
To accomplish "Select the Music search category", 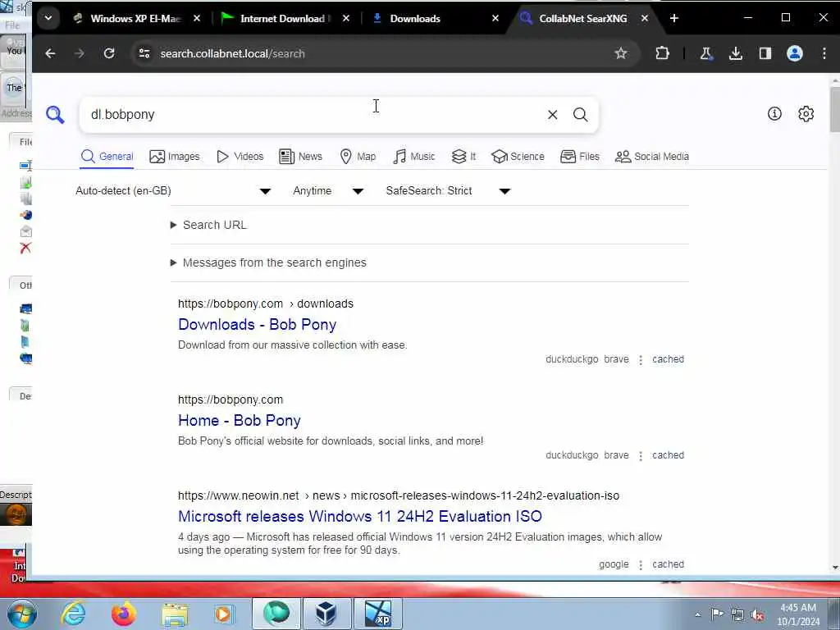I will tap(413, 157).
